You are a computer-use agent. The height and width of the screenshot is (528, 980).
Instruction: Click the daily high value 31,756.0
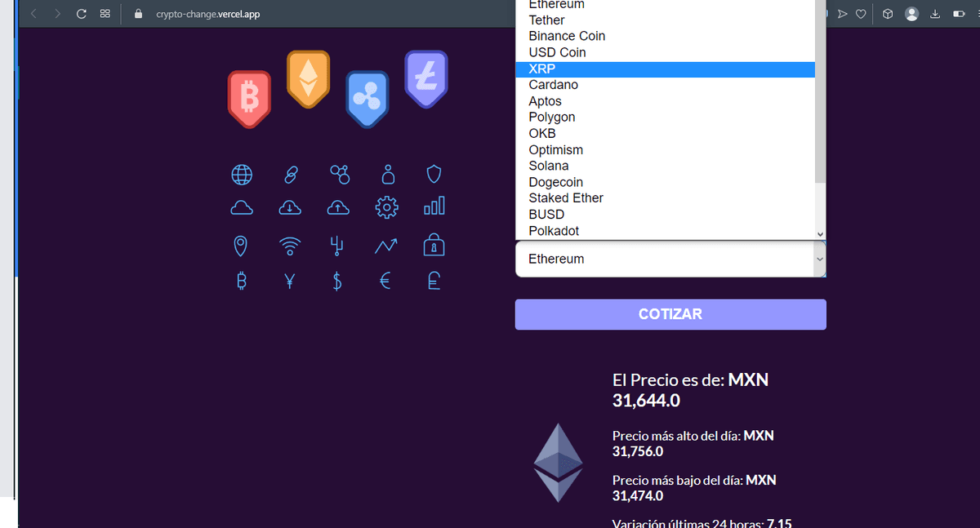click(638, 451)
